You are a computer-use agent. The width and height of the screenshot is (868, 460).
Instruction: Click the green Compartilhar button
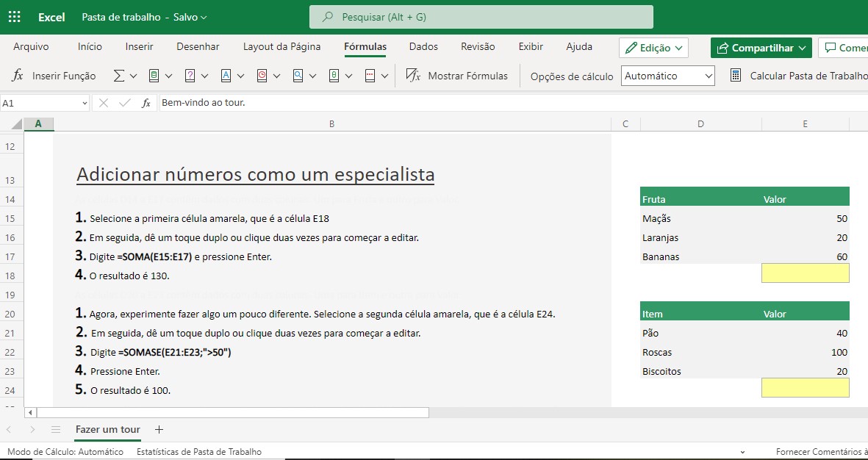point(761,48)
